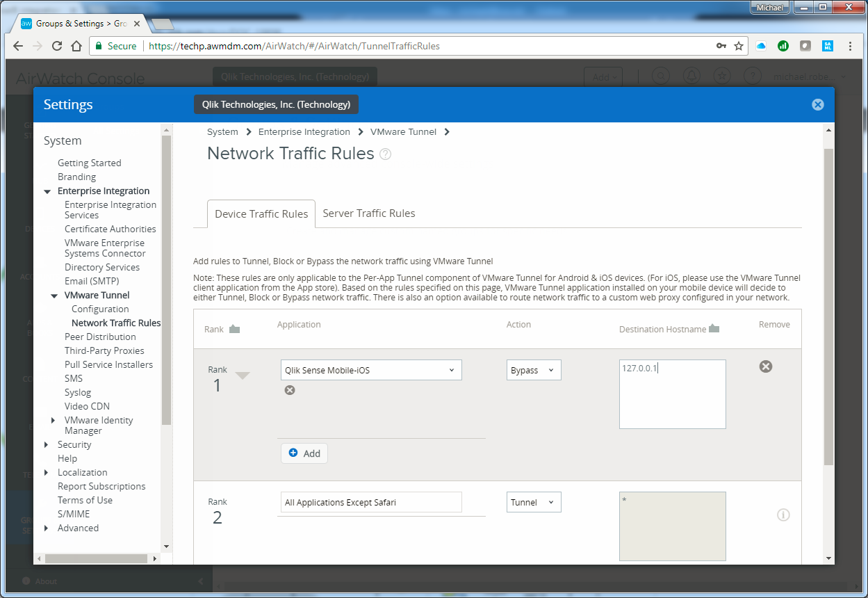Open notifications bell in AirWatch Console header
The image size is (868, 598).
pyautogui.click(x=692, y=76)
